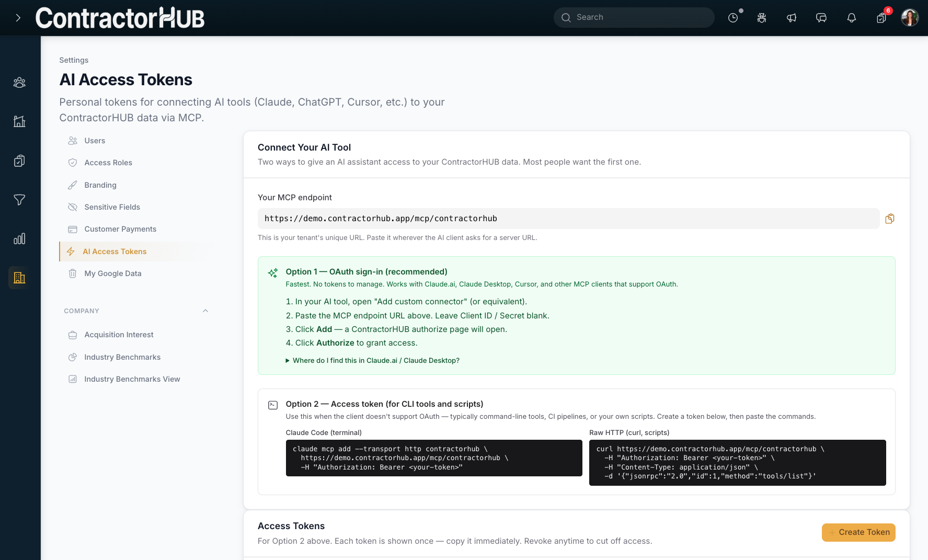Open Access Roles settings page

108,163
